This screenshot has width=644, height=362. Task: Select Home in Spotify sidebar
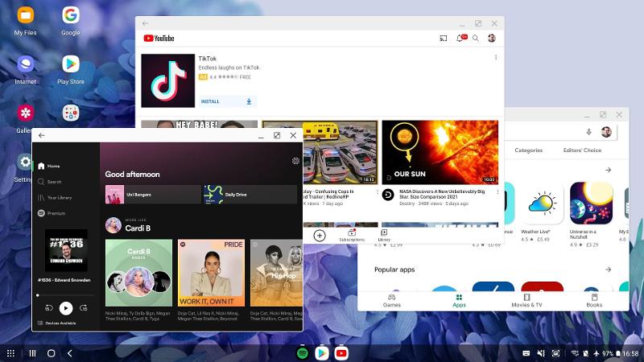(49, 166)
